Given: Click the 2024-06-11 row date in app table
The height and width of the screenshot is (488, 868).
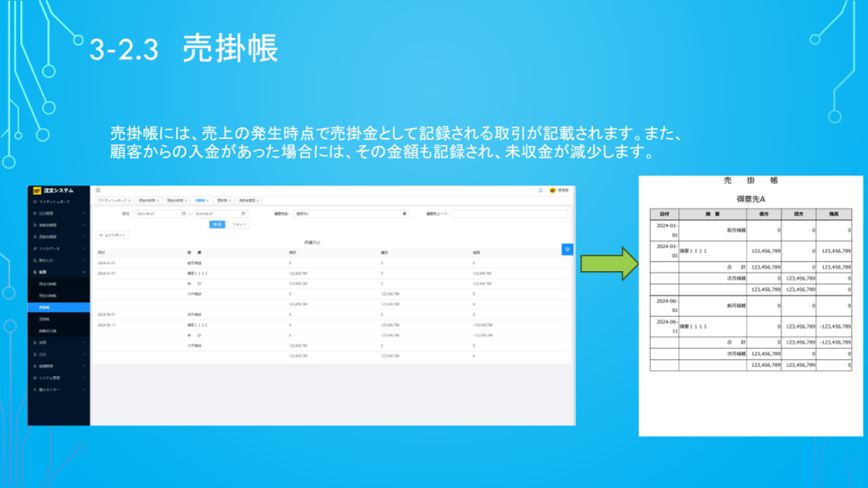Looking at the screenshot, I should [x=107, y=325].
